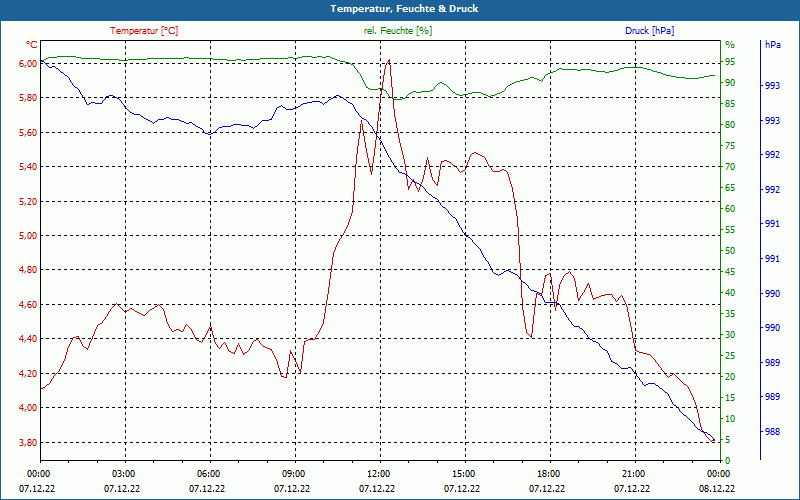Viewport: 800px width, 500px height.
Task: Click the 4,80 temperature axis value
Action: coord(29,270)
